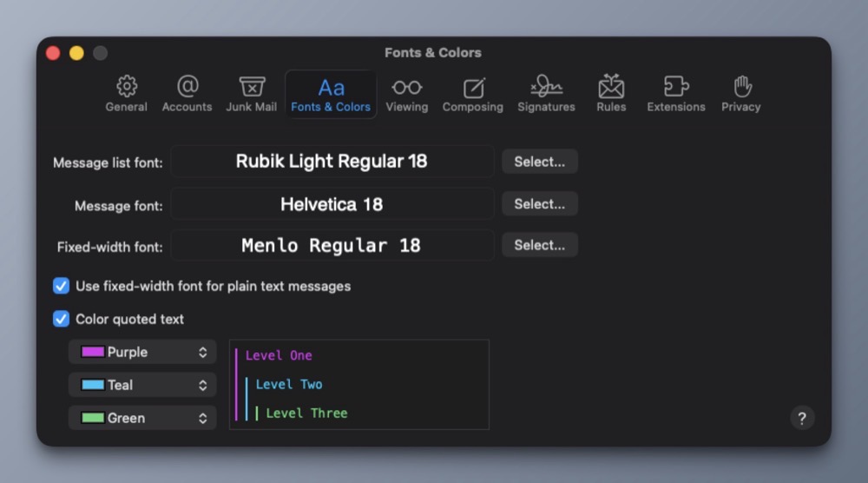The width and height of the screenshot is (868, 483).
Task: Click the Rubik Light Regular 18 field
Action: pyautogui.click(x=332, y=162)
